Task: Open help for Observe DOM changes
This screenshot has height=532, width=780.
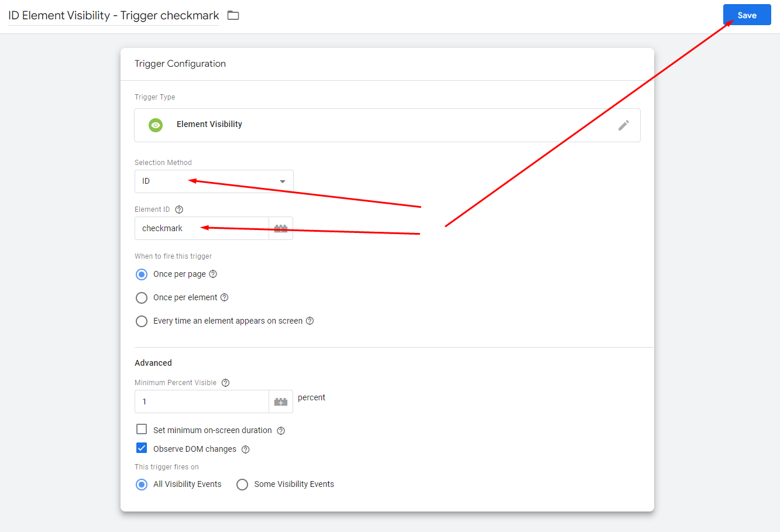Action: click(246, 449)
